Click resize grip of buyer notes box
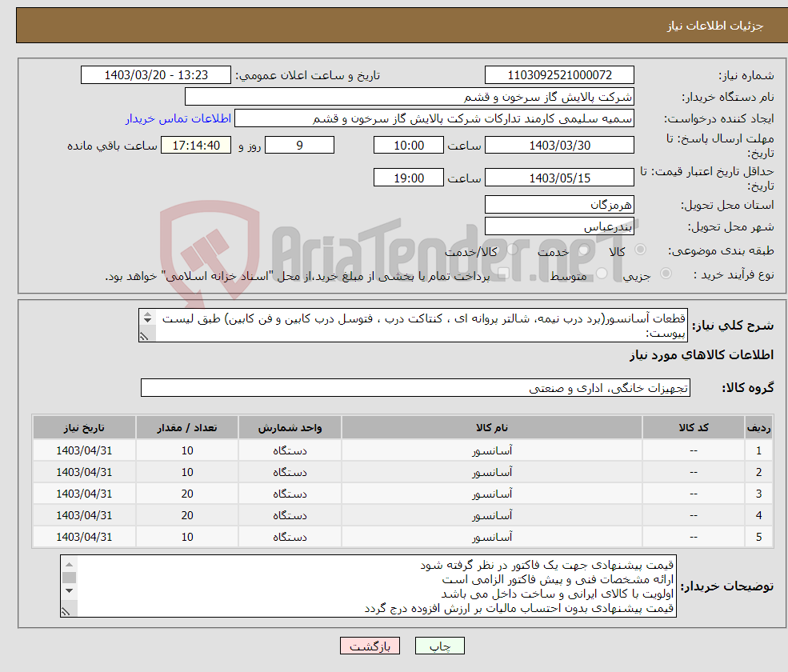Viewport: 788px width, 672px height. tap(66, 611)
